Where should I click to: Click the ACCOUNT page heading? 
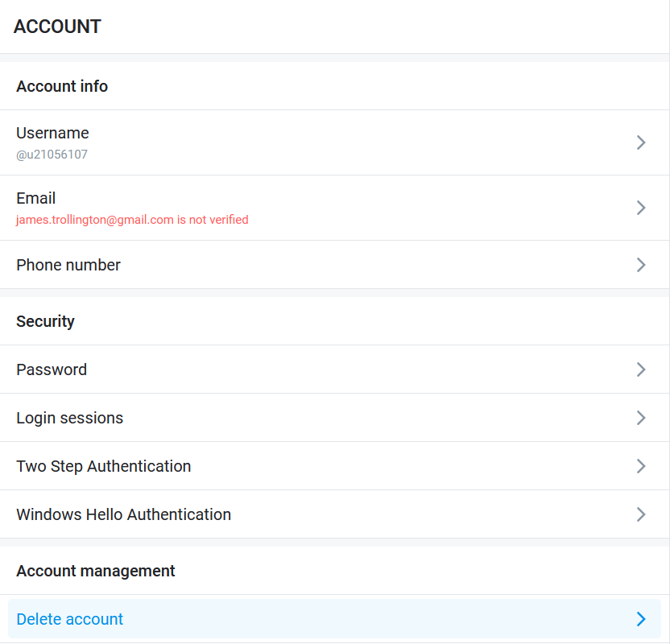(57, 27)
